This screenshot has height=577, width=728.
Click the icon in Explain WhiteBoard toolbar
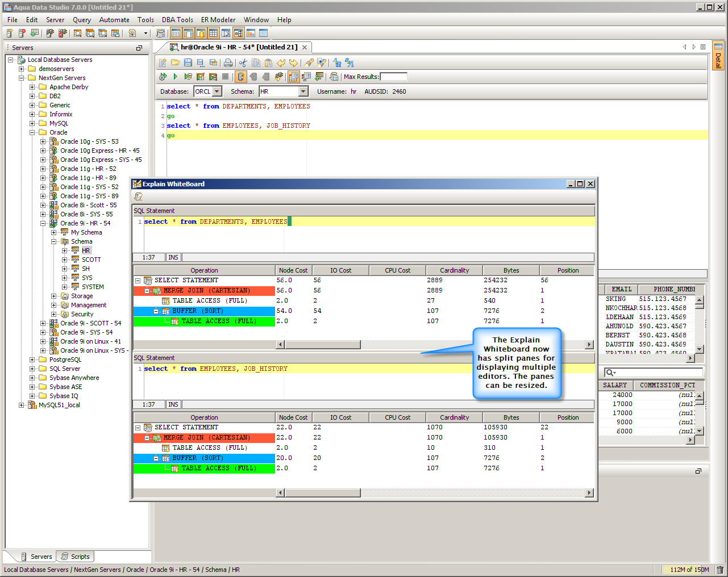pos(138,196)
